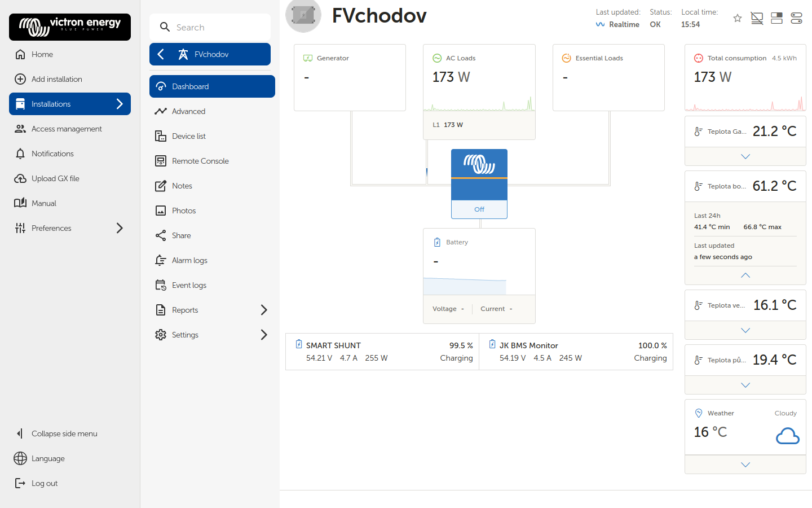Switch dashboard layout with stacked panels icon
Screen dimensions: 812x508
pos(776,19)
